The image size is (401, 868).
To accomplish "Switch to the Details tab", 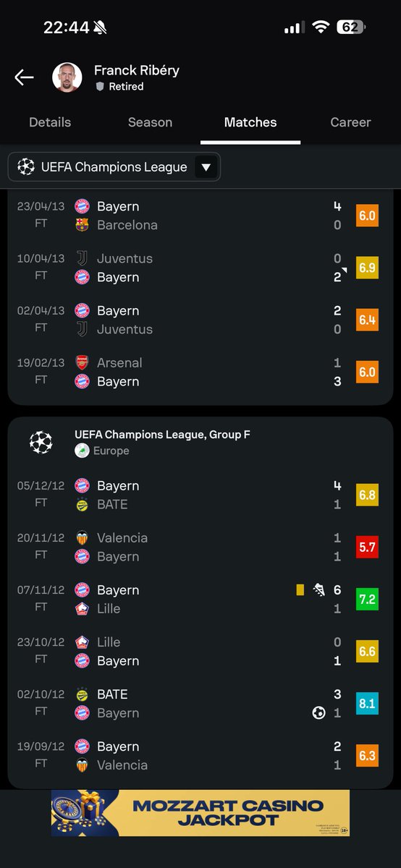I will 50,122.
